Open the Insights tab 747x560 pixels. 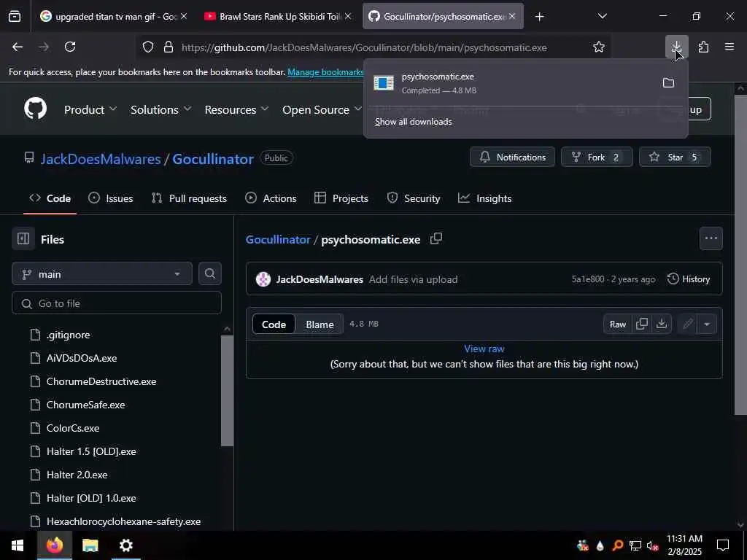485,198
